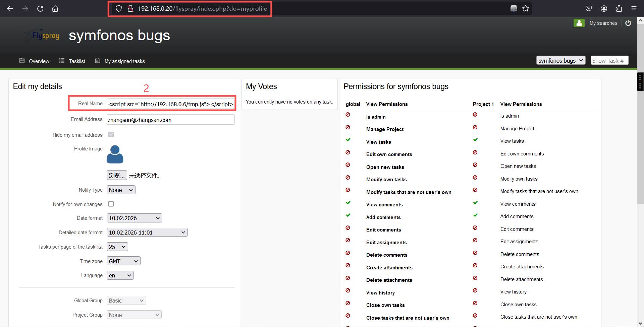Screen dimensions: 644x327
Task: Toggle Hide my email address checkbox
Action: [111, 134]
